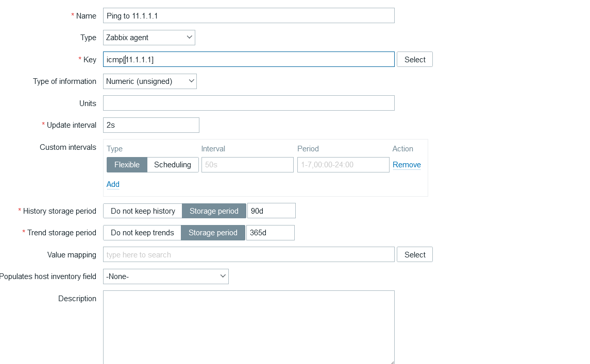Switch custom interval to Scheduling
The height and width of the screenshot is (364, 590).
[173, 165]
